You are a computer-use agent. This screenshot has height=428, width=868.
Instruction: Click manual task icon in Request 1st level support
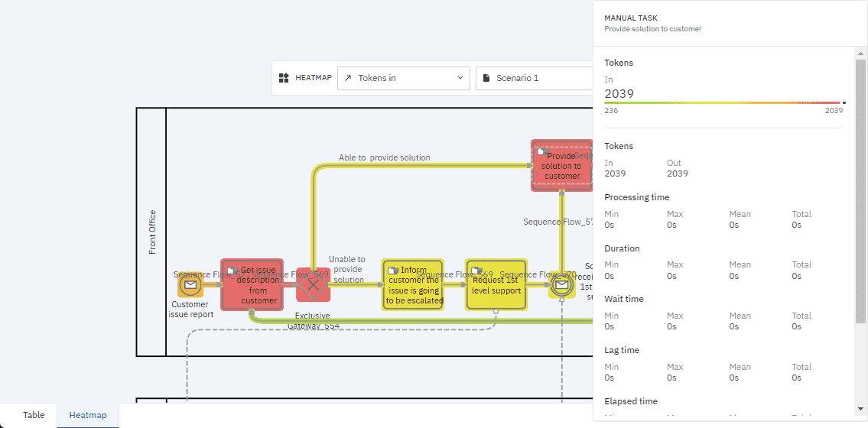pos(476,271)
